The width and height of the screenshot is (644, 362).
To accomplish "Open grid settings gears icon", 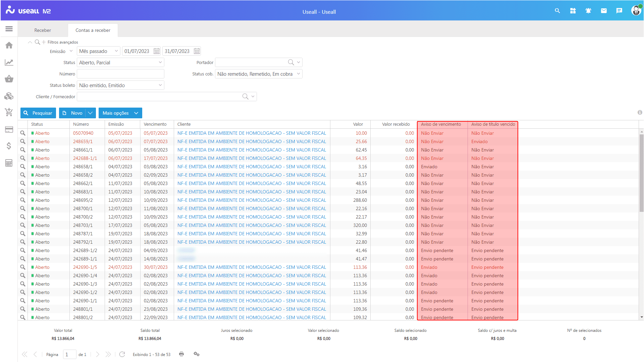I will 197,354.
